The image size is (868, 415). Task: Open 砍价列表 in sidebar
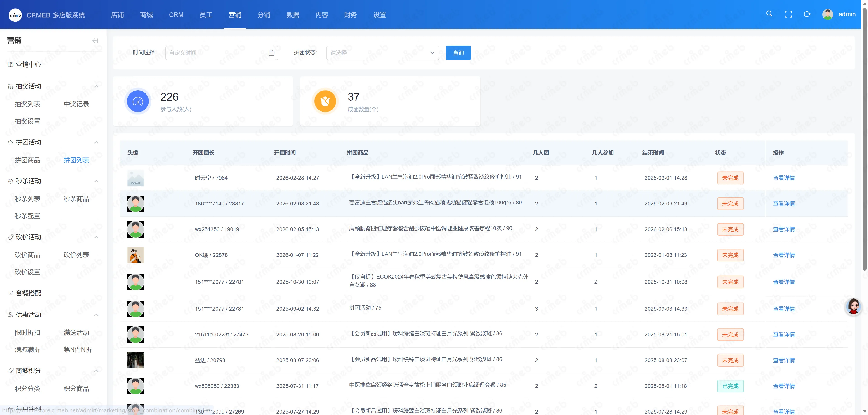click(x=76, y=255)
